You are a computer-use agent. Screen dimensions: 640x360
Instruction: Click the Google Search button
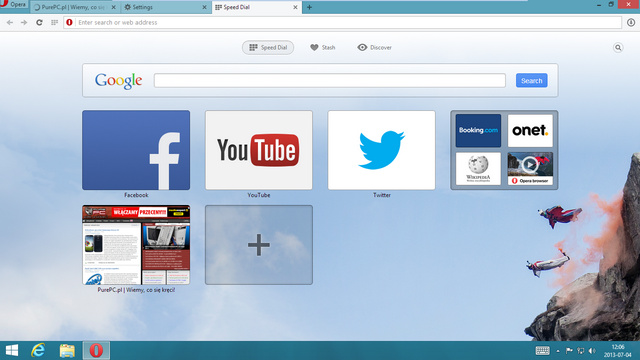531,80
